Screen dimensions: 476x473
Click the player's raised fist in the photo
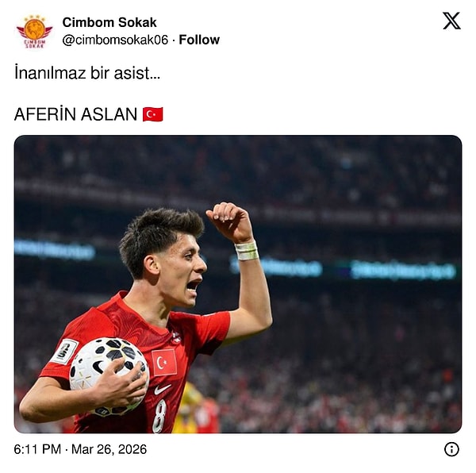click(x=229, y=221)
